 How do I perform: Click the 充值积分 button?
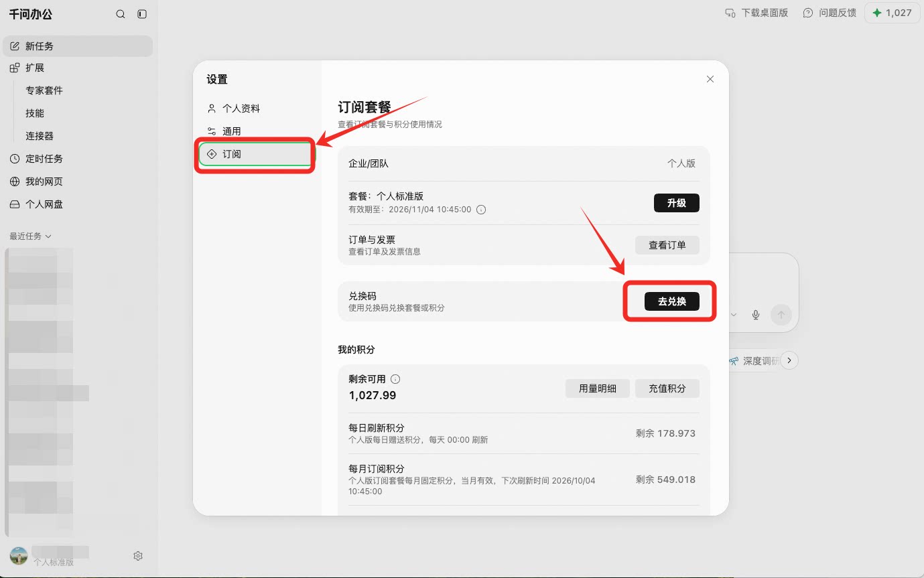667,388
